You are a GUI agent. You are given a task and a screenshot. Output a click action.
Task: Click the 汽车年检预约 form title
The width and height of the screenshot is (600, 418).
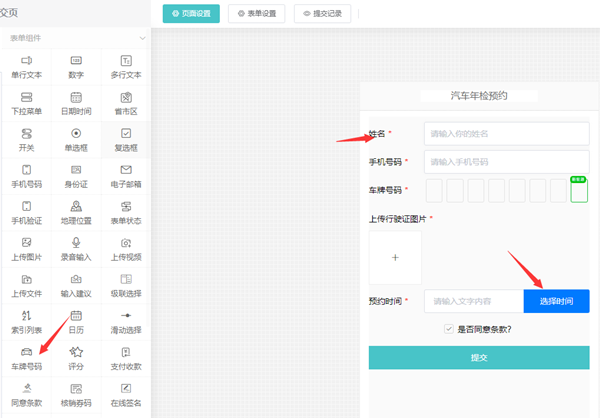(479, 96)
